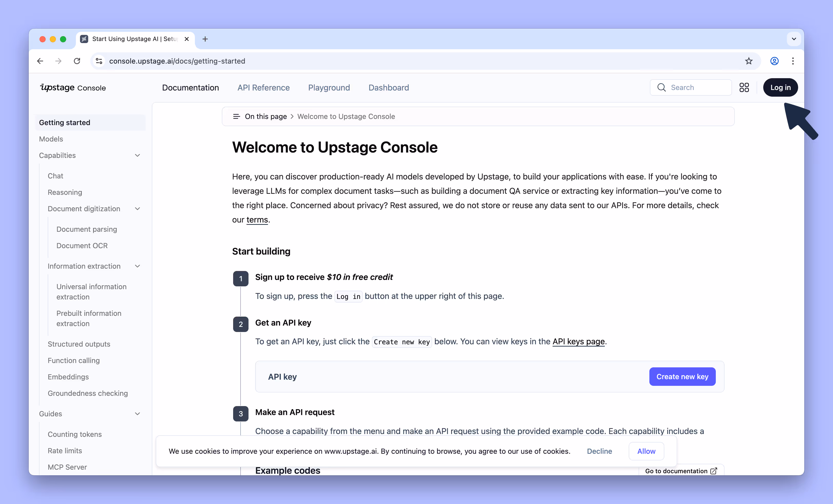Image resolution: width=833 pixels, height=504 pixels.
Task: Open the terms link
Action: click(257, 220)
